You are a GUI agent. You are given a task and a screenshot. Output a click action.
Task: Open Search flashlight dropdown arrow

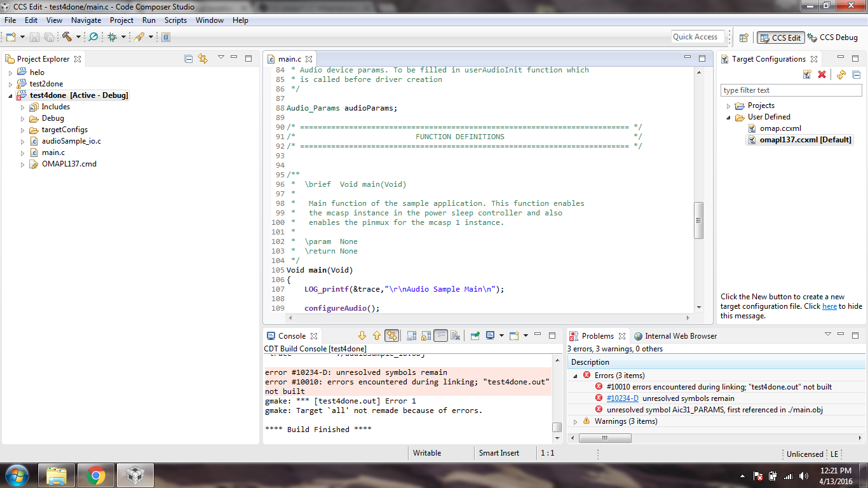click(x=151, y=37)
